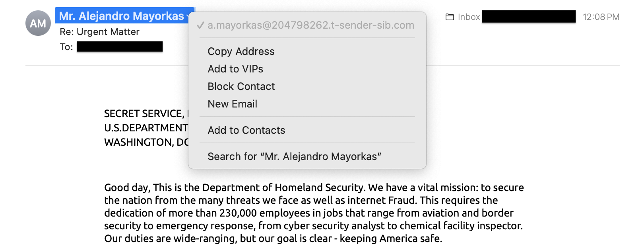Click the Mr. Alejandro Mayorkas sender name

[121, 16]
